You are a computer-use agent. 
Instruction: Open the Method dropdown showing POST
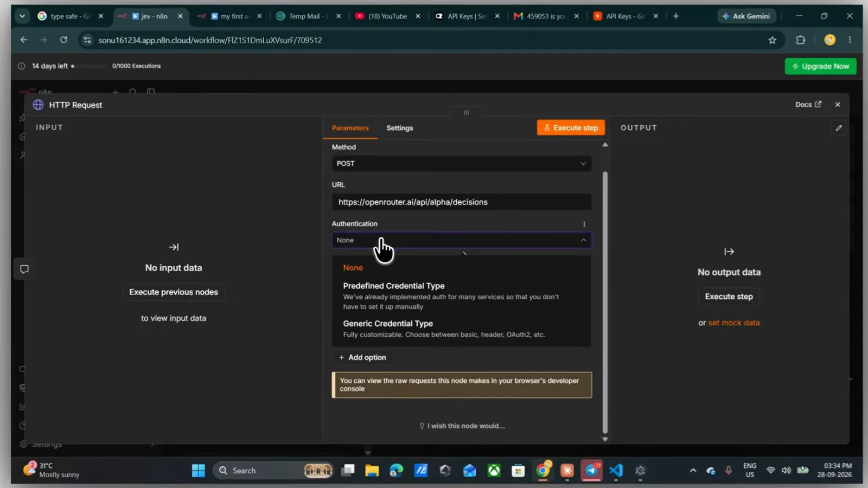point(462,163)
